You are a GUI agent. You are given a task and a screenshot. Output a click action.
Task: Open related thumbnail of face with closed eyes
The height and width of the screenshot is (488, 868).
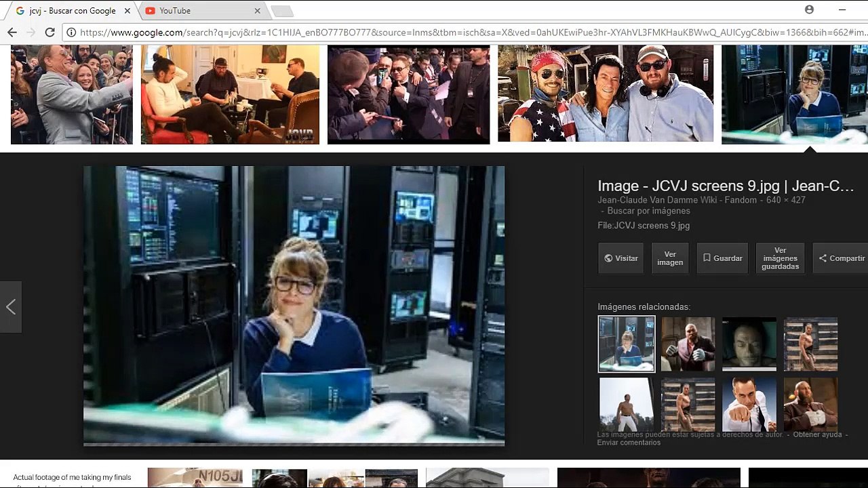(x=749, y=344)
